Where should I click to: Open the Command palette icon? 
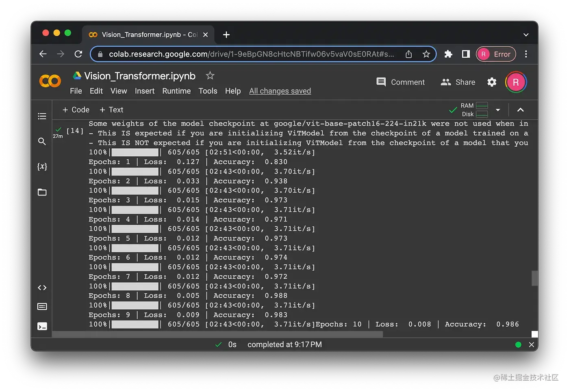click(42, 307)
